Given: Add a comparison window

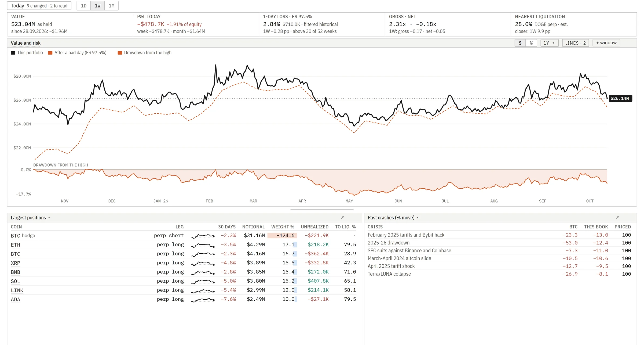Looking at the screenshot, I should (606, 43).
